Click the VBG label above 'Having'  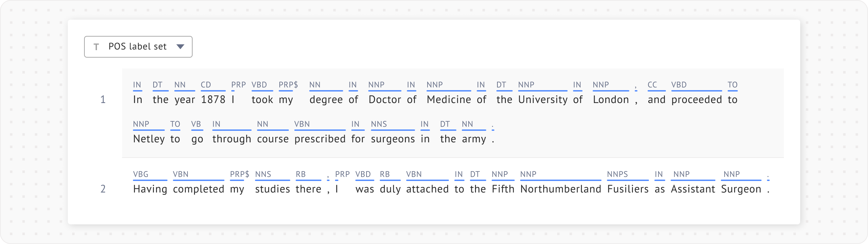(x=141, y=174)
